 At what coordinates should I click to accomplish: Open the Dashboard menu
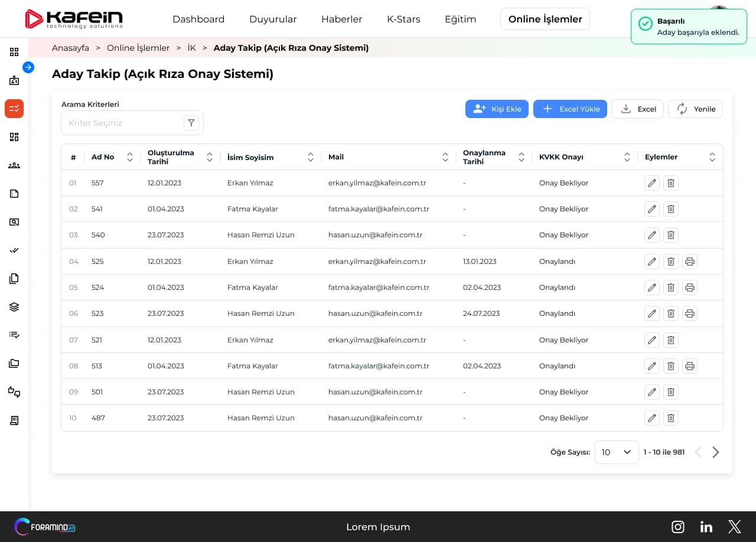198,19
